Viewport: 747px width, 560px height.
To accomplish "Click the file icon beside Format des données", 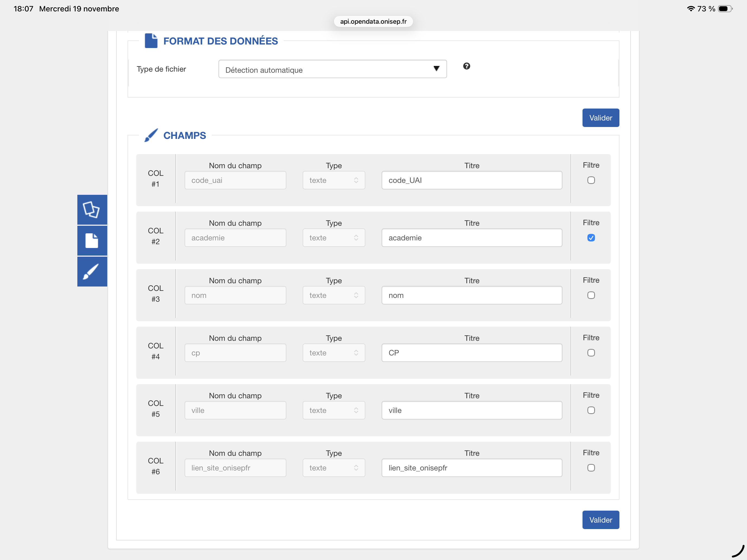I will (151, 41).
